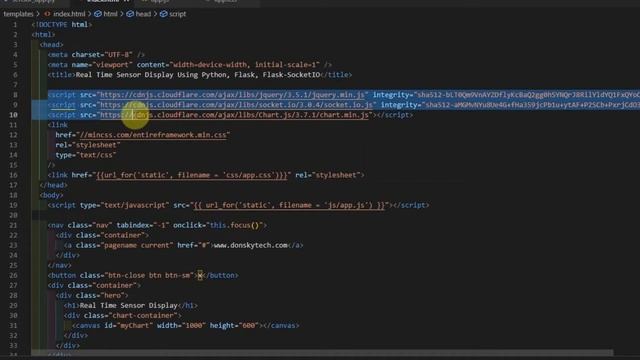
Task: Click the nav class="nav" tag line
Action: (x=157, y=225)
